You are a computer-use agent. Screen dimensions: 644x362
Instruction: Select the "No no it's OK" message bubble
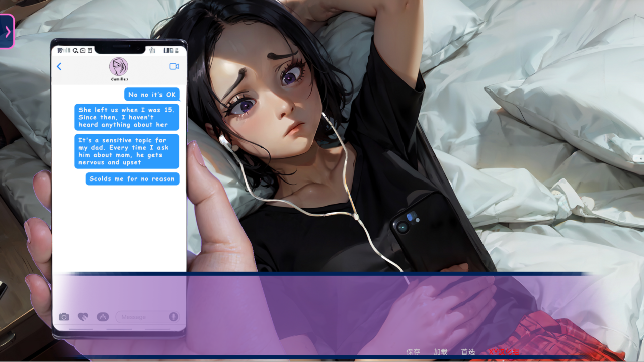[x=152, y=95]
